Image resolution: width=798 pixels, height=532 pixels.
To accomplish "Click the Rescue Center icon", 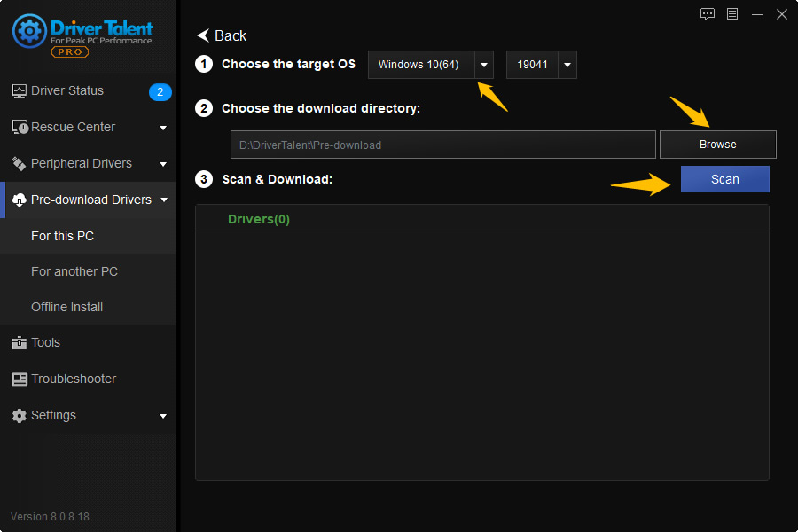I will coord(20,128).
